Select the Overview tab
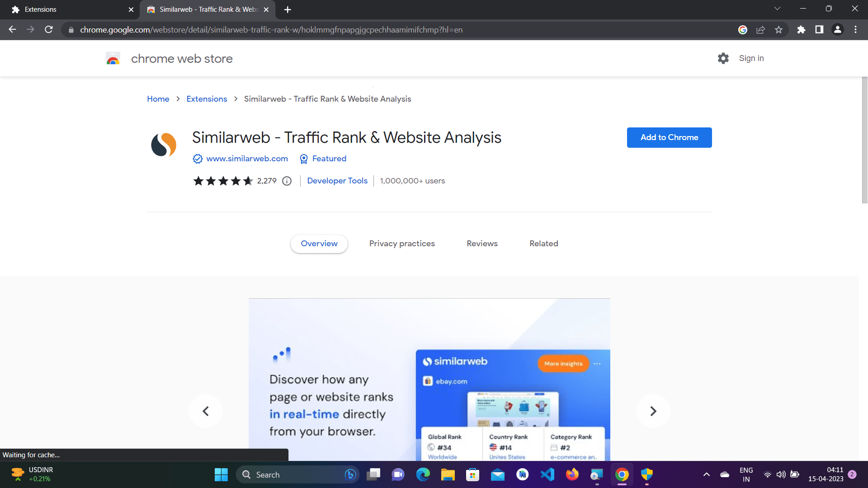 319,244
